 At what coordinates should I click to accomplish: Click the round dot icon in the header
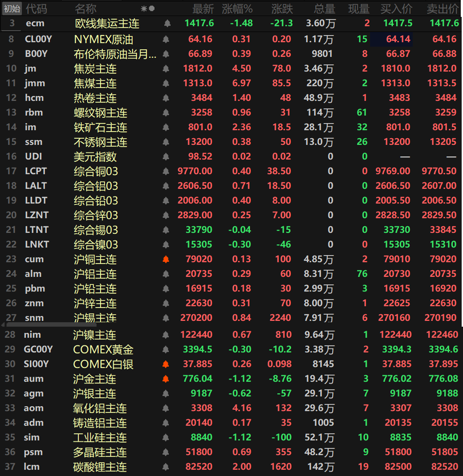click(152, 8)
